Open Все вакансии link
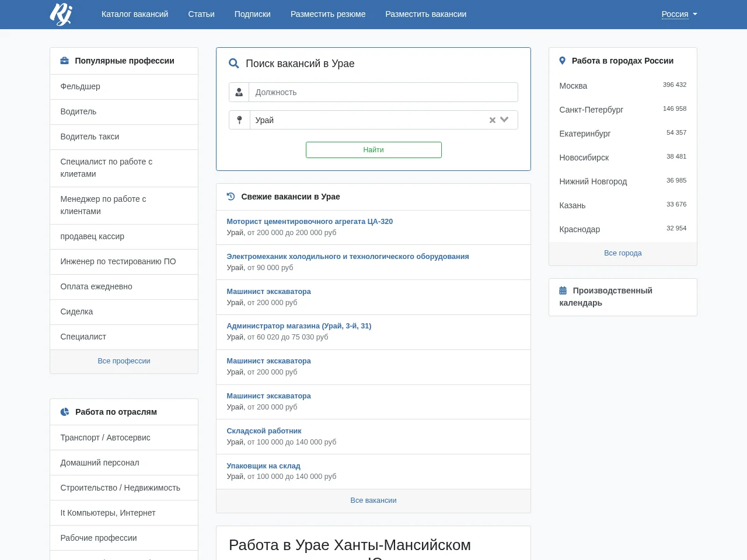The height and width of the screenshot is (560, 747). coord(373,501)
